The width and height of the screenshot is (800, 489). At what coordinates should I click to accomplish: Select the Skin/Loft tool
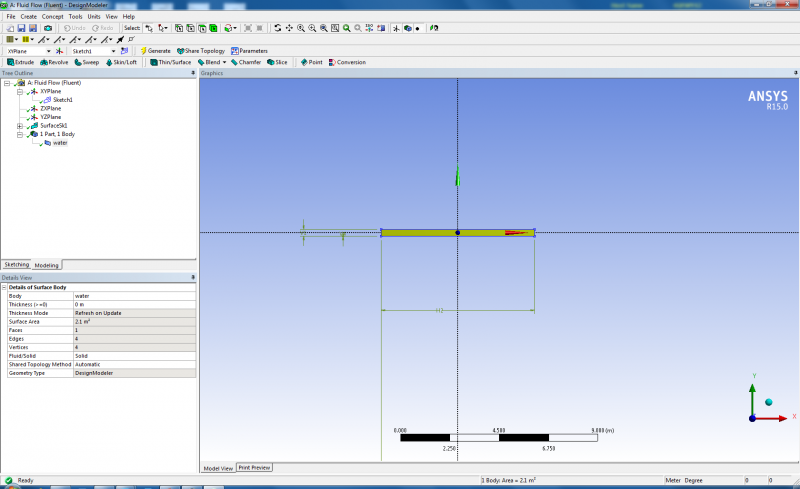[x=122, y=62]
